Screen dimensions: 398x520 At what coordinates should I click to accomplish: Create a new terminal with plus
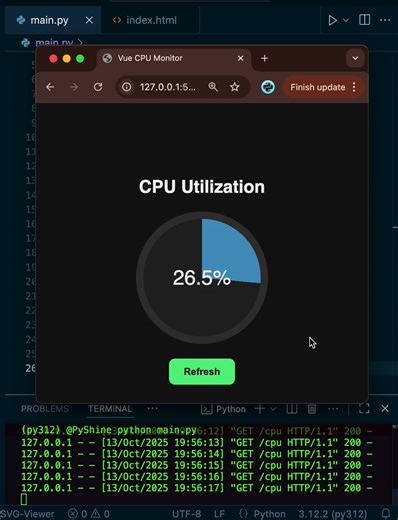(x=260, y=409)
